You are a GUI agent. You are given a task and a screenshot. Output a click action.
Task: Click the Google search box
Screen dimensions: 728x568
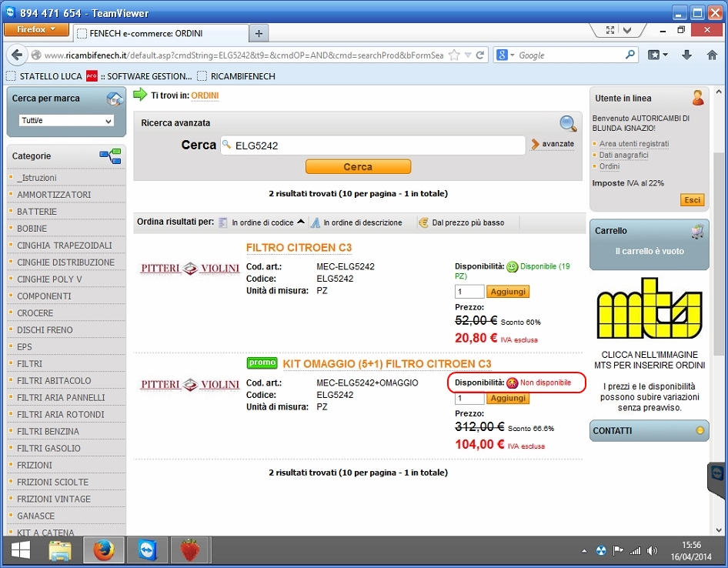[x=569, y=55]
